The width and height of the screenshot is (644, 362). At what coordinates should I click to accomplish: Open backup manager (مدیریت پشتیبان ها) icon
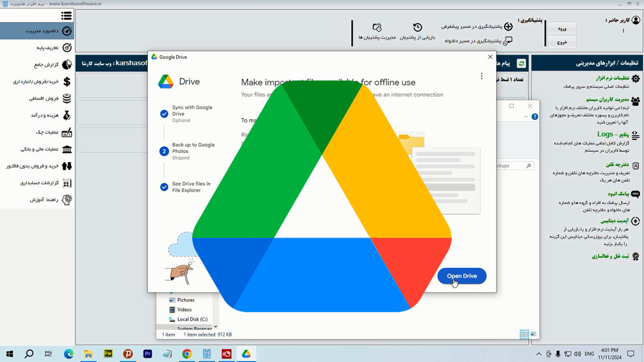(377, 27)
